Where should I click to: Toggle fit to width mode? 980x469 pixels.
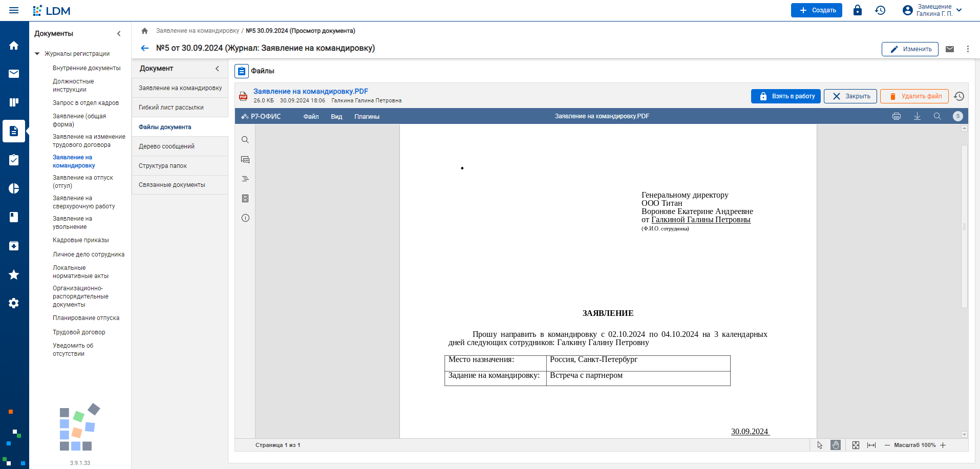click(871, 445)
